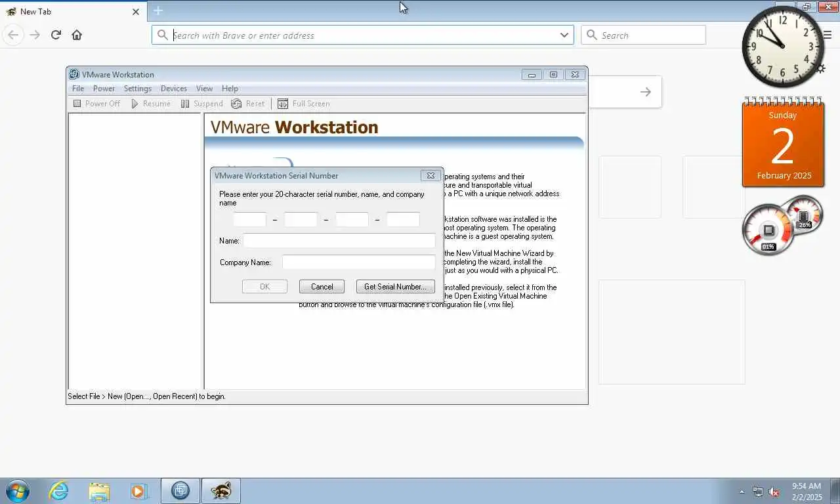
Task: Close the New Tab tab
Action: tap(136, 11)
